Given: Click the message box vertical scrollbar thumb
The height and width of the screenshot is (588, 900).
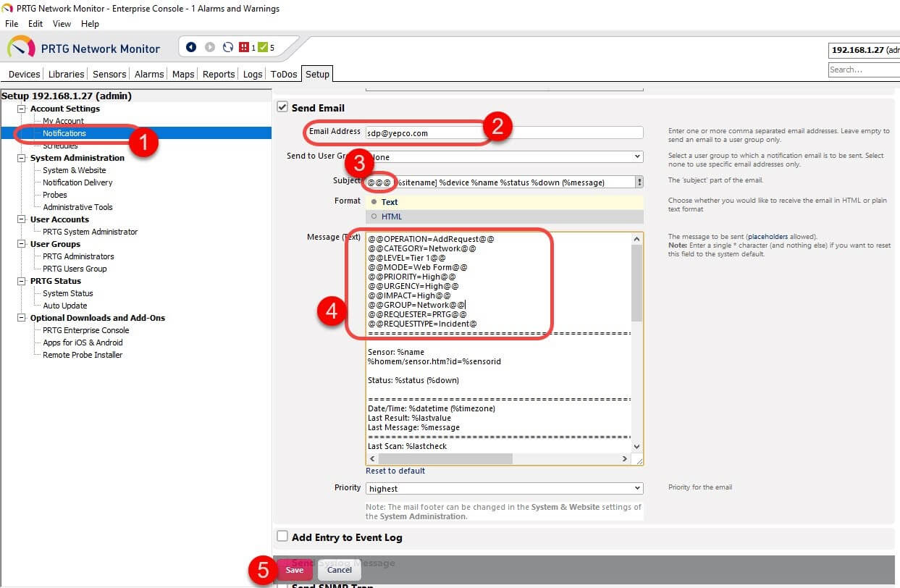Looking at the screenshot, I should pos(636,282).
